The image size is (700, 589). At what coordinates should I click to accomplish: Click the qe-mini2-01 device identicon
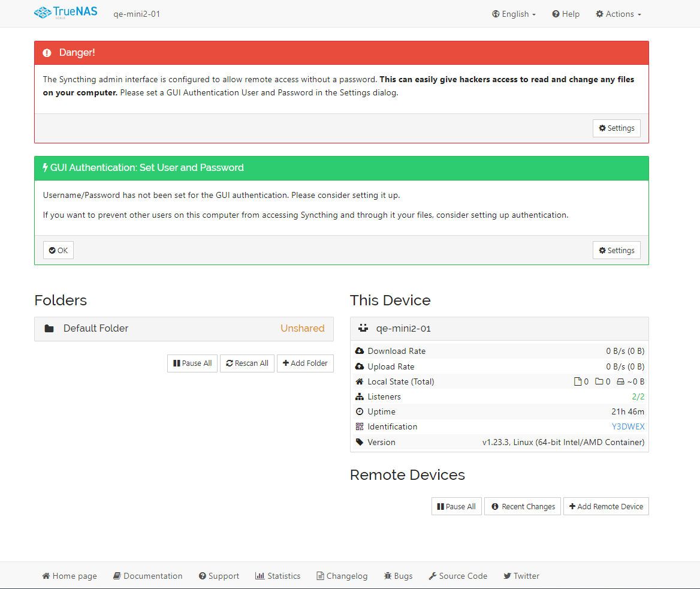[363, 329]
